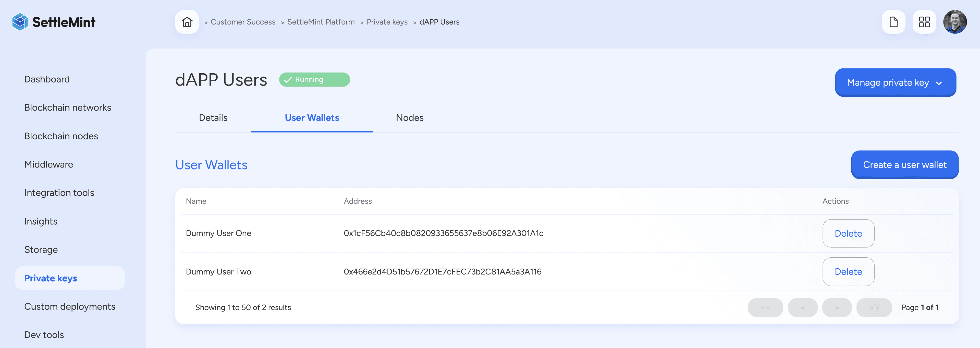Screen dimensions: 980x348
Task: Click Private keys breadcrumb link
Action: coord(387,22)
